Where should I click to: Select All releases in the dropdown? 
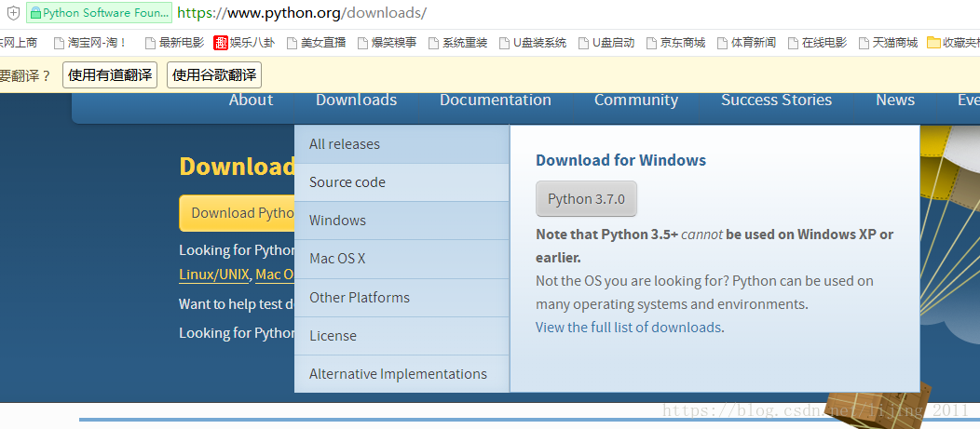[402, 144]
